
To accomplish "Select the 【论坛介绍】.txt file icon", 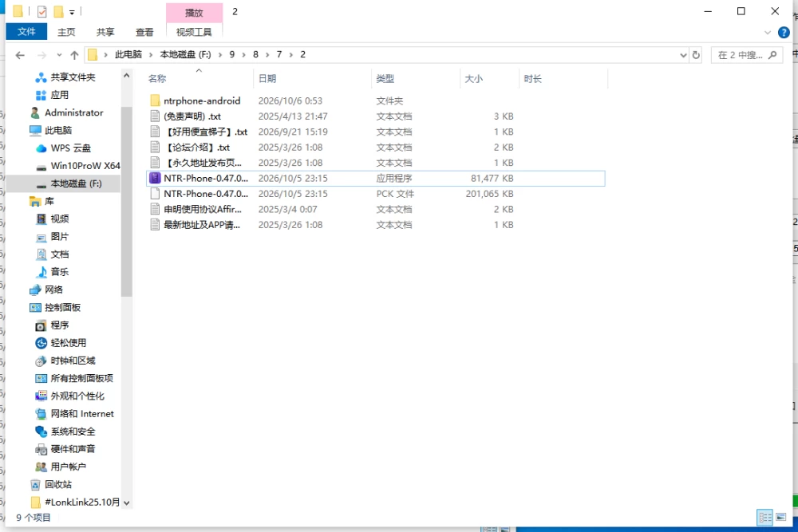I will (155, 147).
